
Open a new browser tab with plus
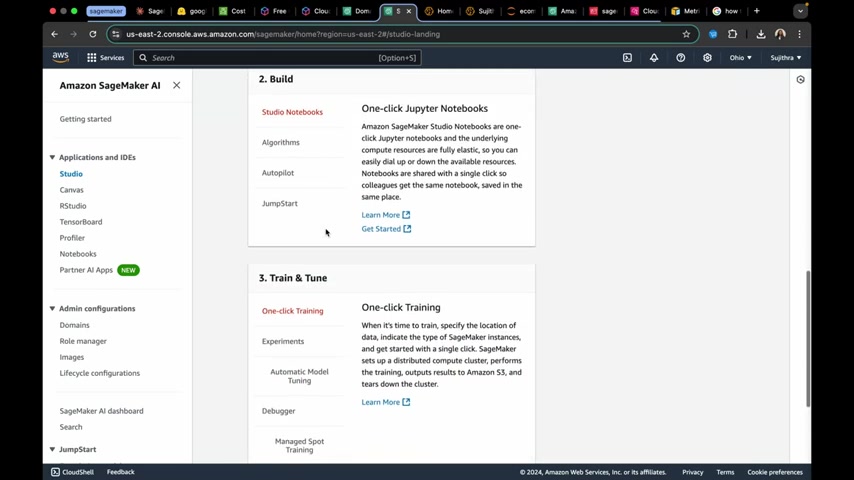(x=757, y=11)
